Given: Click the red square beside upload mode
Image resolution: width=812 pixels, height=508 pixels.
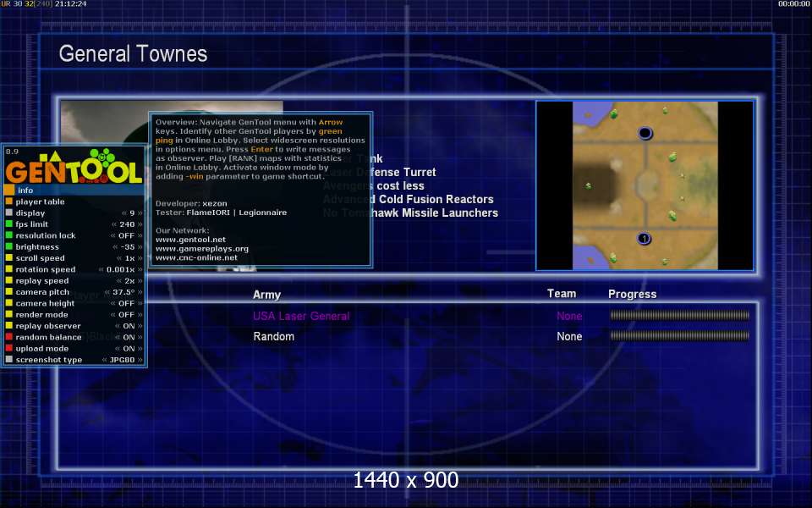Looking at the screenshot, I should click(8, 348).
